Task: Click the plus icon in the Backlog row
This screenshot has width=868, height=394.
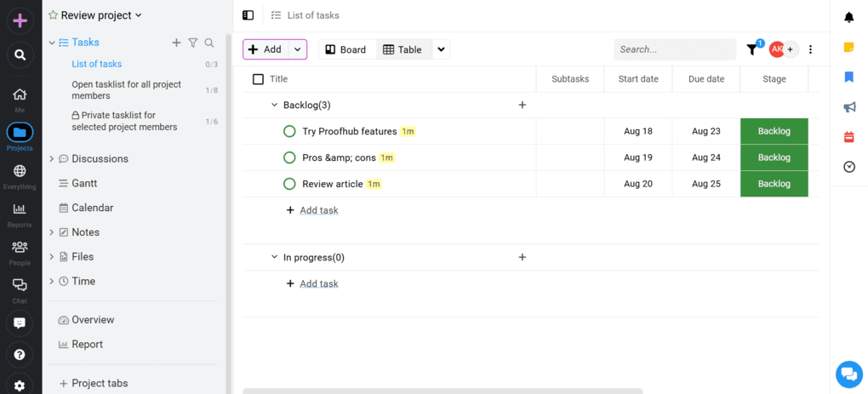Action: pyautogui.click(x=522, y=105)
